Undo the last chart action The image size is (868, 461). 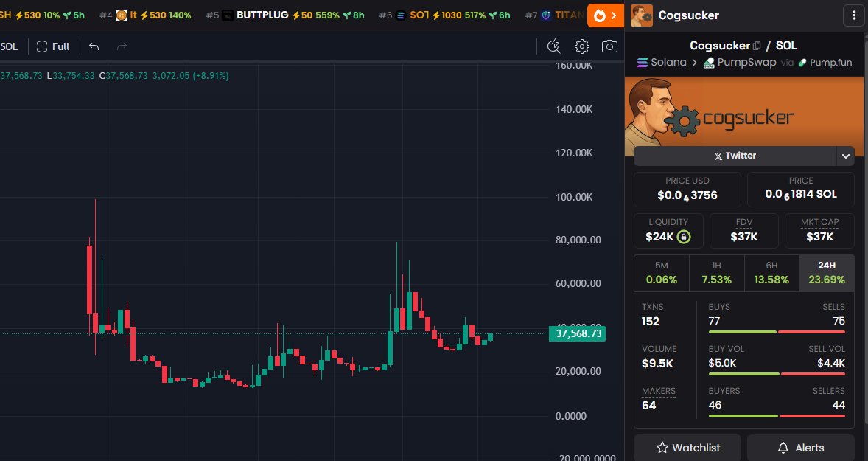(x=94, y=46)
